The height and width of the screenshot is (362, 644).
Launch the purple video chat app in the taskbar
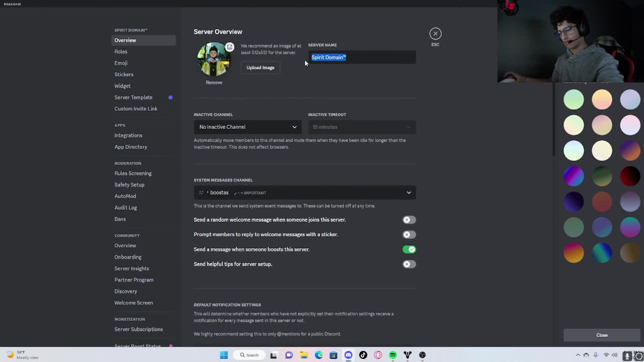(289, 355)
